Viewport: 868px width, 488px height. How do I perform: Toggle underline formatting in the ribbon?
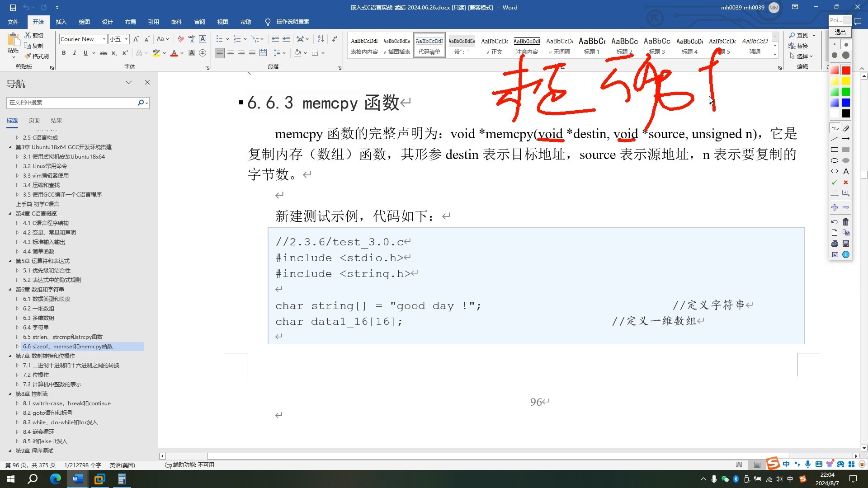85,53
